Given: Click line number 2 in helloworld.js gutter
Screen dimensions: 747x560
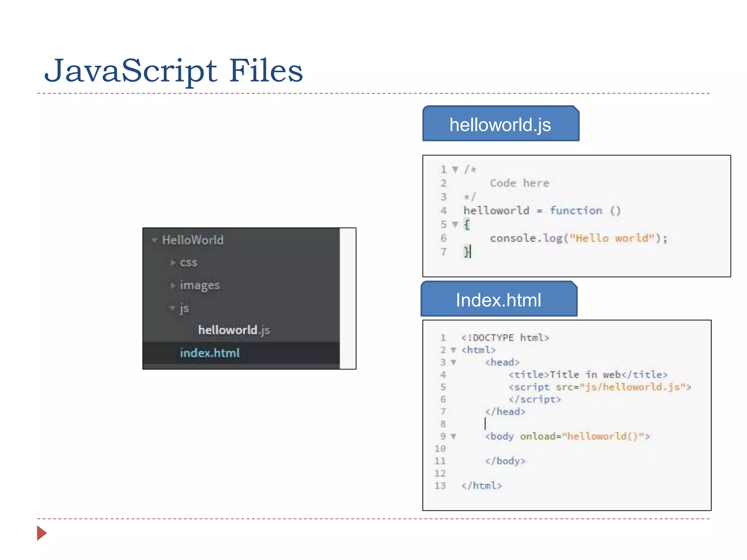Looking at the screenshot, I should point(444,183).
